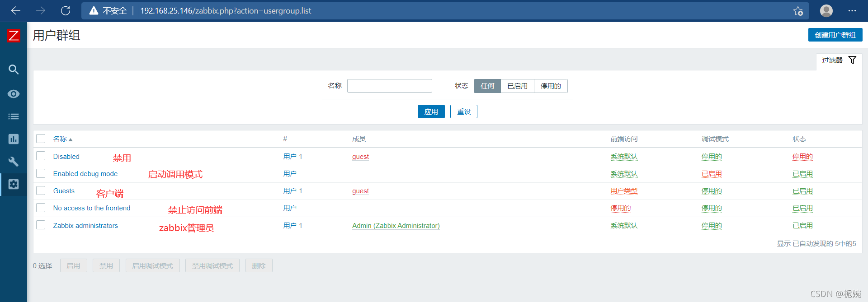Click the 禁用 bulk action button
Screen dimensions: 868x302
click(106, 265)
